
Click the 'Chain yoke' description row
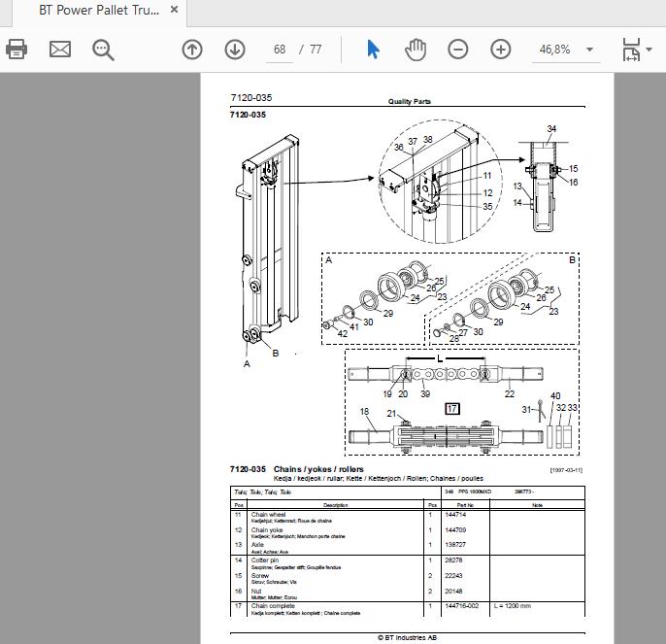tap(336, 532)
